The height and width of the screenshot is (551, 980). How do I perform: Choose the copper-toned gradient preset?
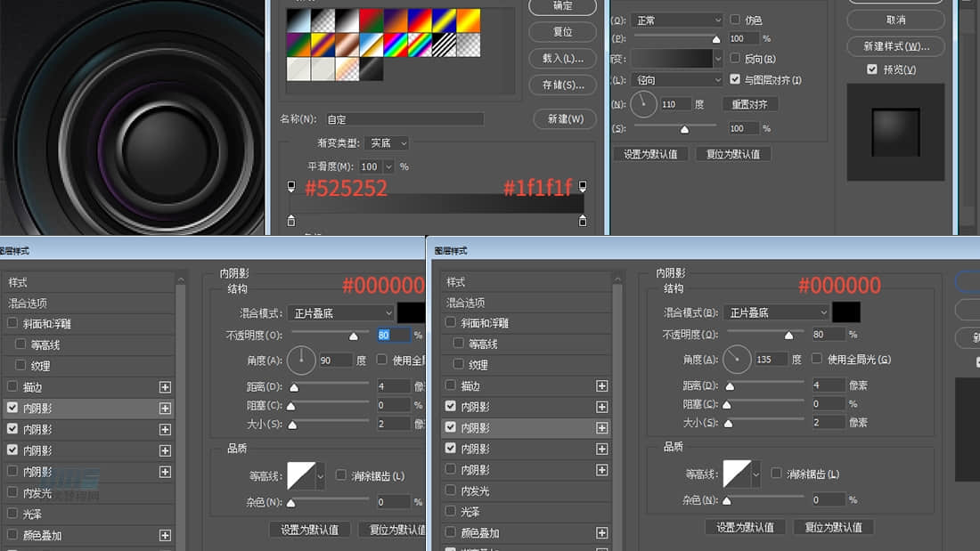347,45
